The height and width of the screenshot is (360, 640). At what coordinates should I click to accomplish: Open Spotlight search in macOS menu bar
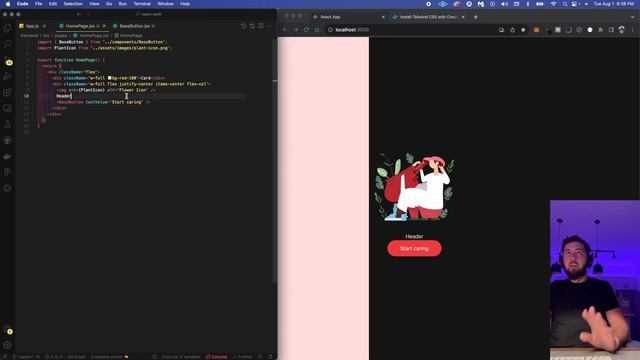tap(564, 4)
